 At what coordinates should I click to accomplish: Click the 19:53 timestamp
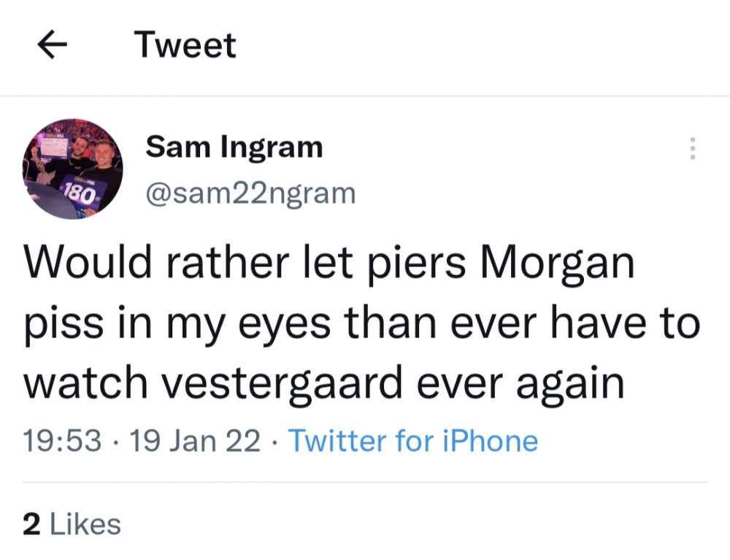click(62, 441)
